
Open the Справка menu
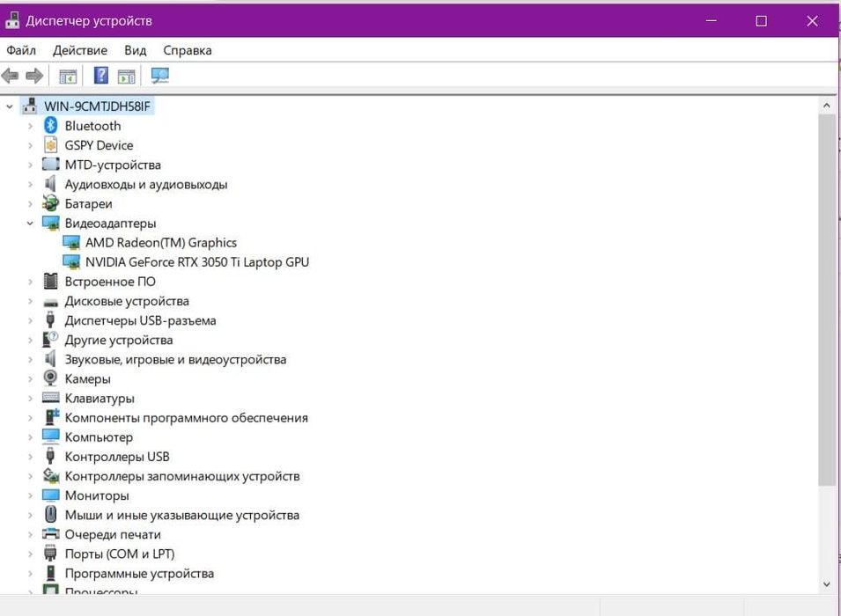coord(188,50)
